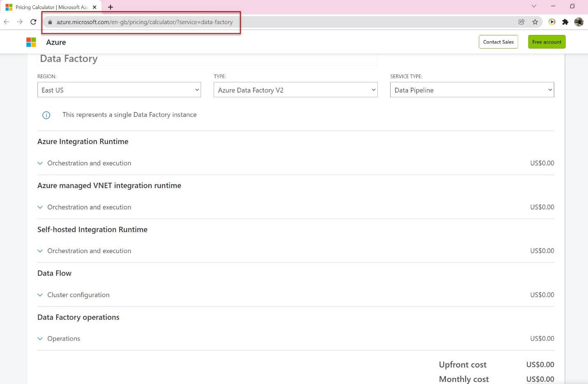Open the Type dropdown Azure Data Factory V2
The image size is (588, 384).
[295, 90]
